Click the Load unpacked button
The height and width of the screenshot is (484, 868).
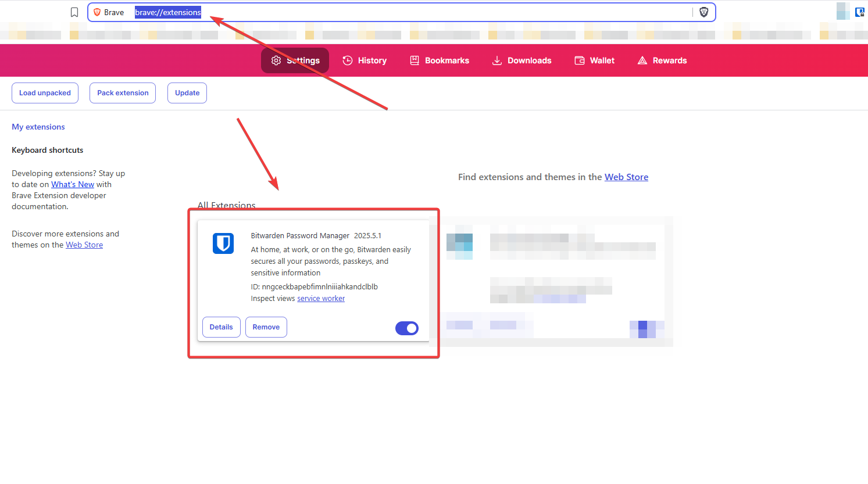point(45,93)
